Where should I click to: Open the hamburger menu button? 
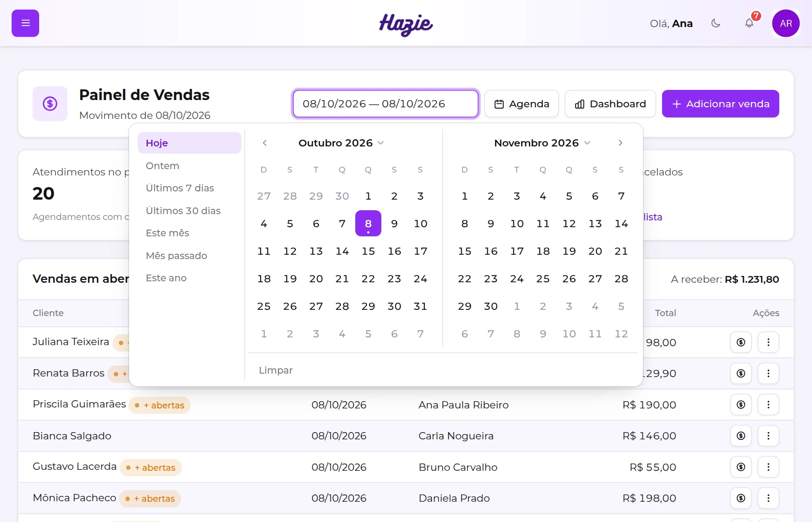[x=25, y=23]
